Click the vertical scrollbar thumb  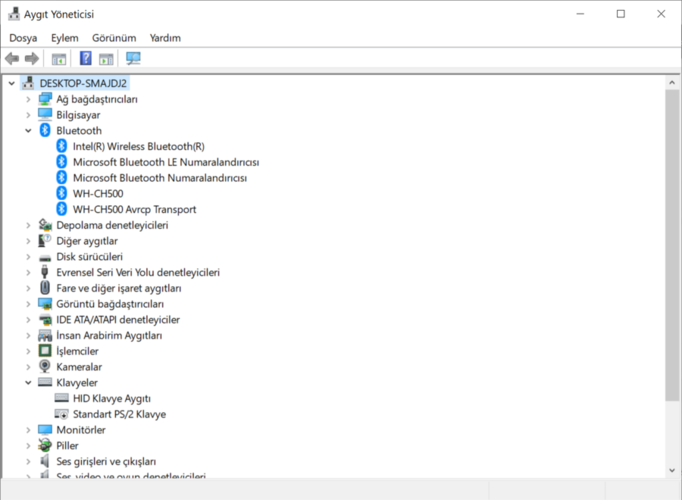pos(672,245)
